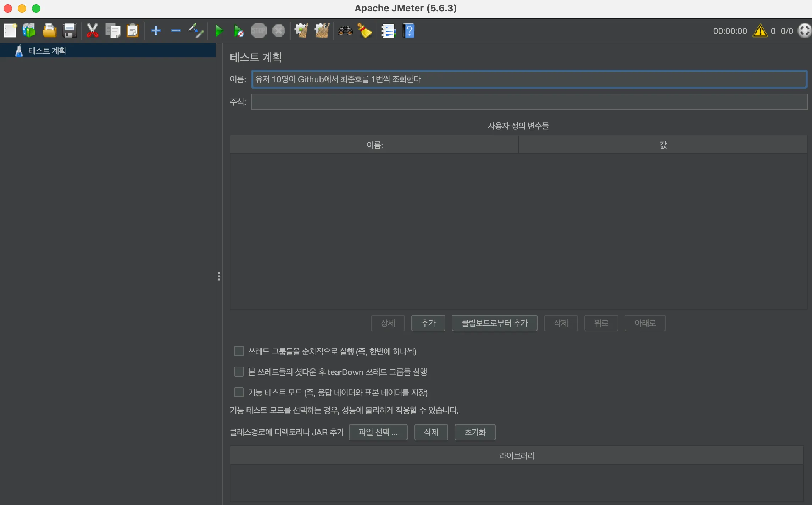Screen dimensions: 812x505
Task: Enable run thread groups consecutively checkbox
Action: pyautogui.click(x=239, y=351)
